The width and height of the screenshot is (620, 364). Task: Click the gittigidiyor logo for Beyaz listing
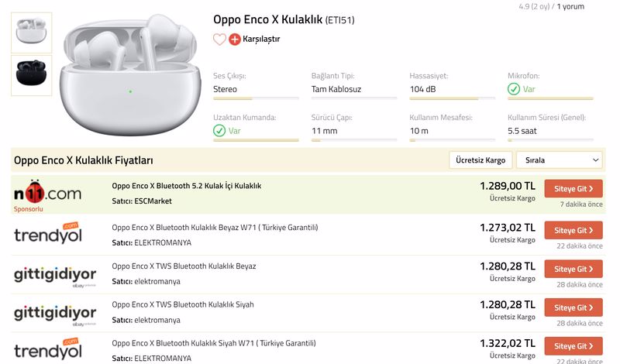click(x=55, y=276)
